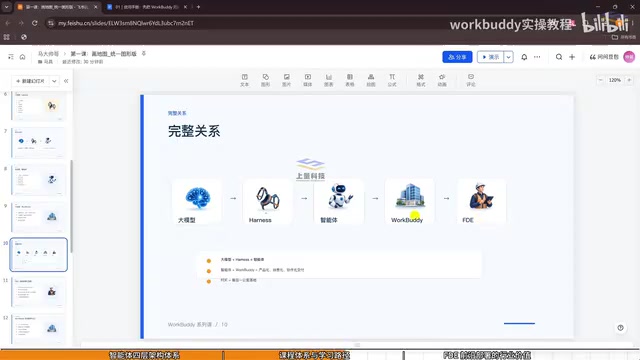Open the 动画 animation panel
The width and height of the screenshot is (640, 360).
[x=442, y=80]
